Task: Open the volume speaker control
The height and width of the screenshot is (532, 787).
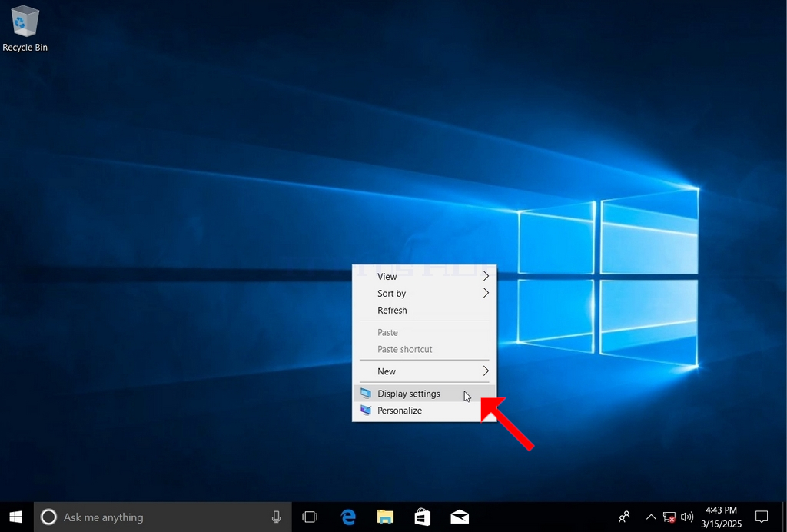Action: pos(686,517)
